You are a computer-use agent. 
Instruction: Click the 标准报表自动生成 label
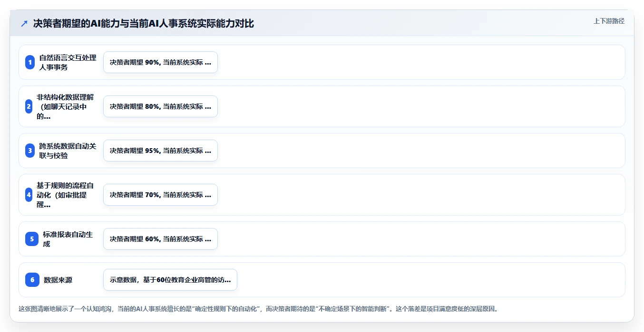[x=68, y=239]
